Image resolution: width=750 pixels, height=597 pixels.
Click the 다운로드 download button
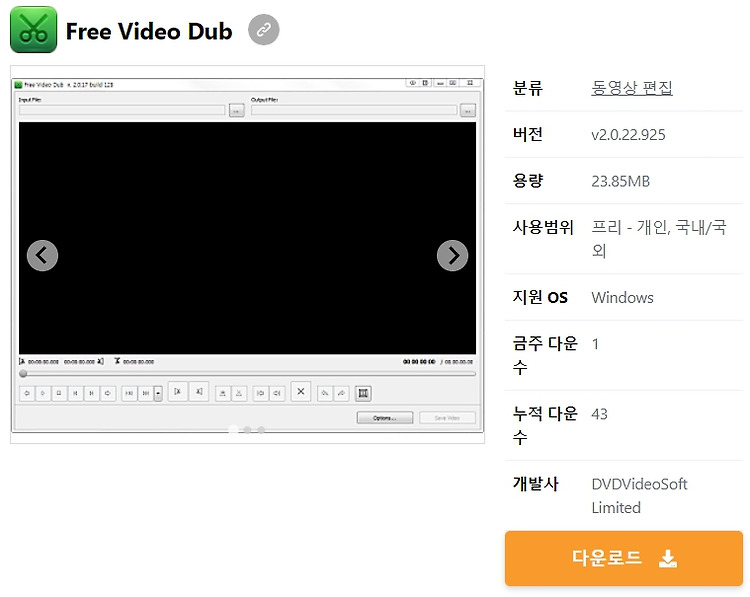pyautogui.click(x=624, y=558)
